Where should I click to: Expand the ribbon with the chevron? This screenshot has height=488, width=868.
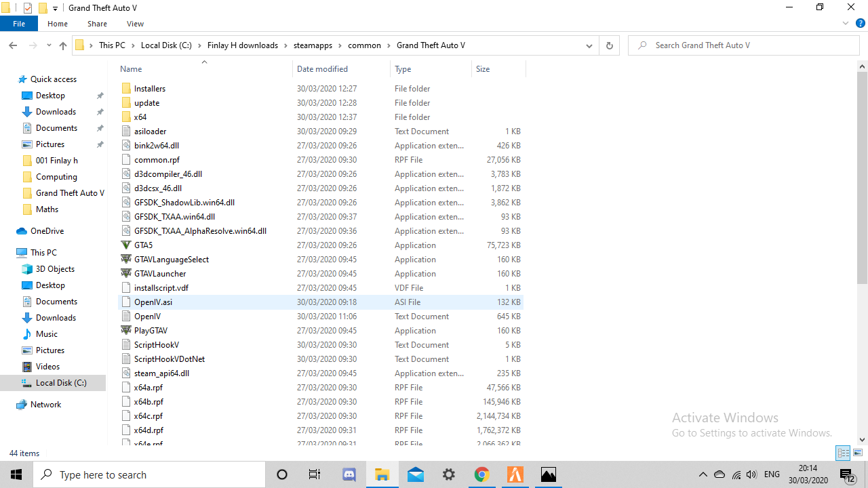click(x=846, y=23)
